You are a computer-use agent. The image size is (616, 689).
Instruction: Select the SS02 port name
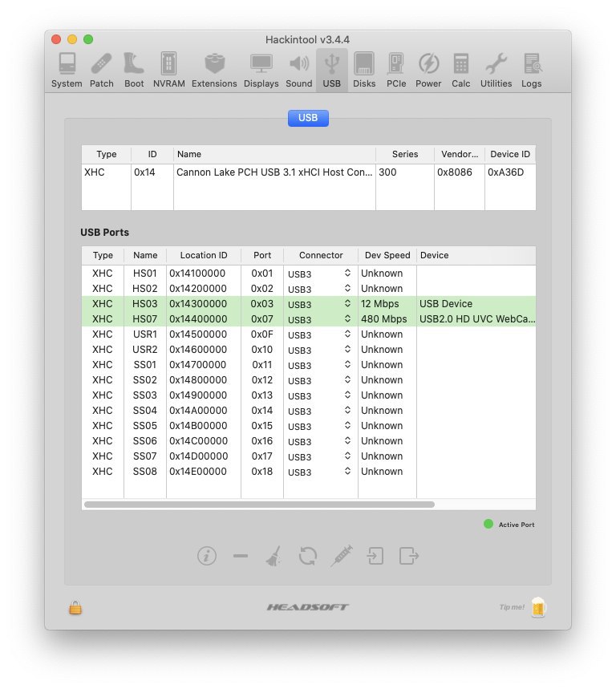(144, 379)
